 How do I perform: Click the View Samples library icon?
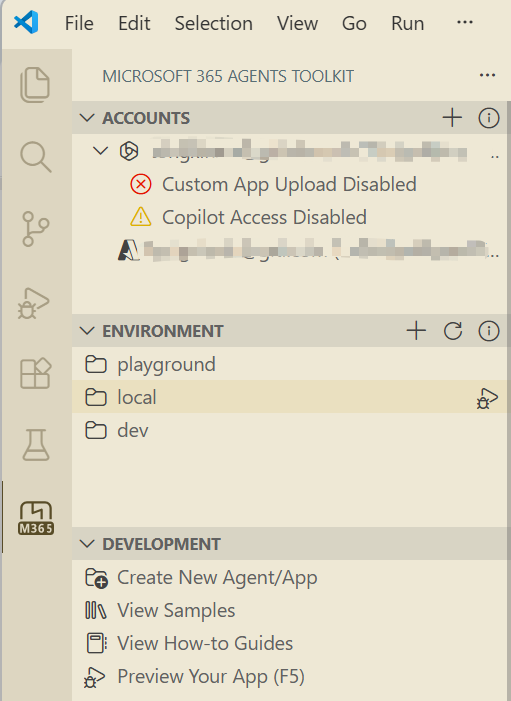(x=96, y=610)
